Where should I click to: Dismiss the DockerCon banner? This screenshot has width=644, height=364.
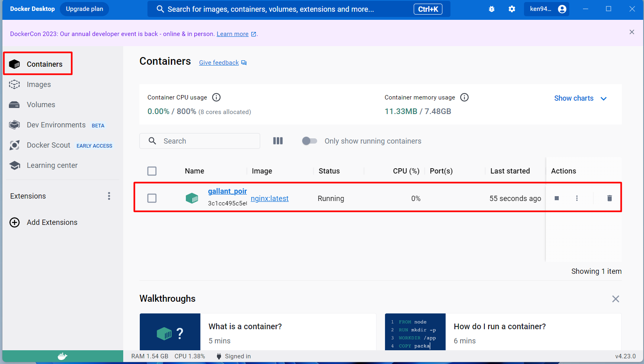[x=632, y=32]
